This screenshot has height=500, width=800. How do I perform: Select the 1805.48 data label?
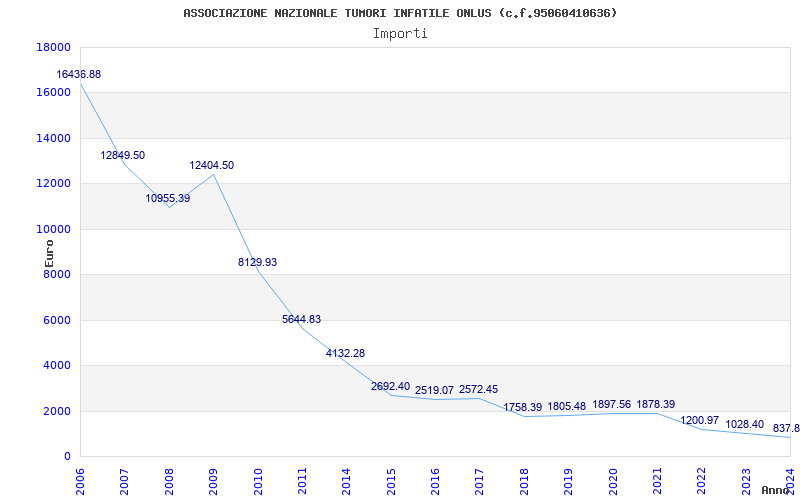(567, 407)
